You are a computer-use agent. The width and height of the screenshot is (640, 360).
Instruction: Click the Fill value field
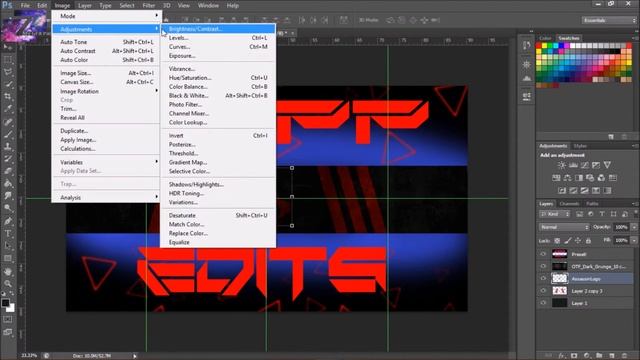pyautogui.click(x=621, y=240)
